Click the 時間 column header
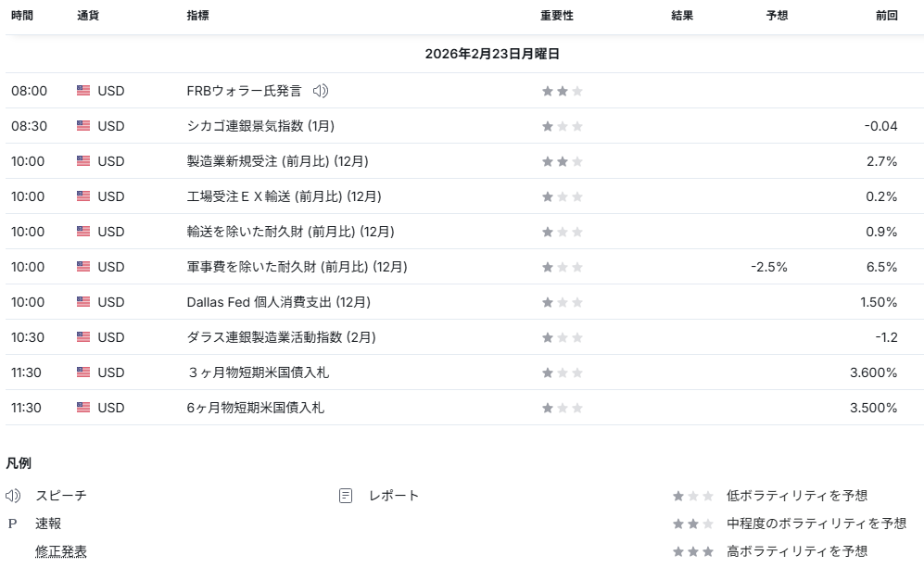 pos(22,16)
